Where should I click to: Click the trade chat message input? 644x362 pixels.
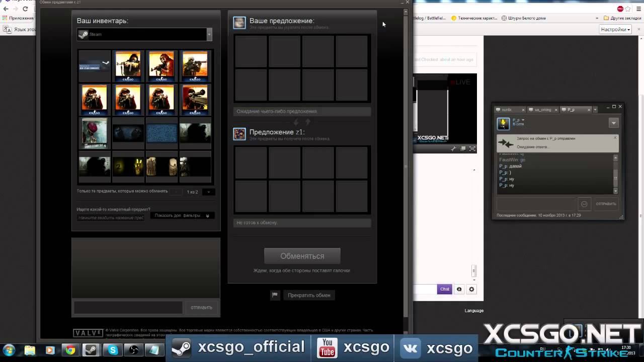click(128, 307)
